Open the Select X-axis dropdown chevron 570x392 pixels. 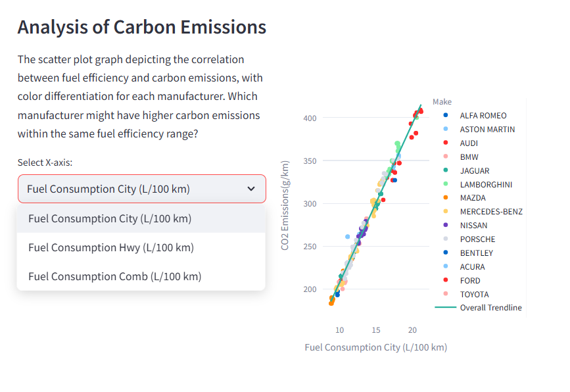tap(251, 189)
